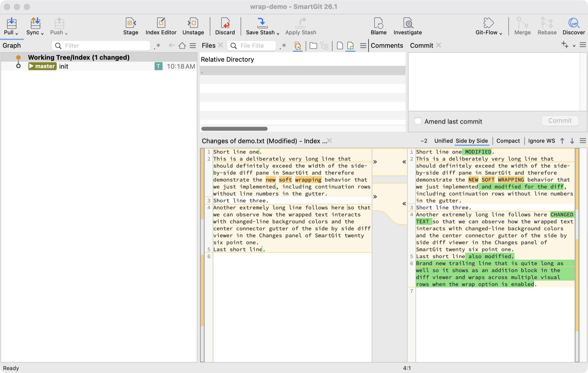Click the Commit button

[560, 121]
